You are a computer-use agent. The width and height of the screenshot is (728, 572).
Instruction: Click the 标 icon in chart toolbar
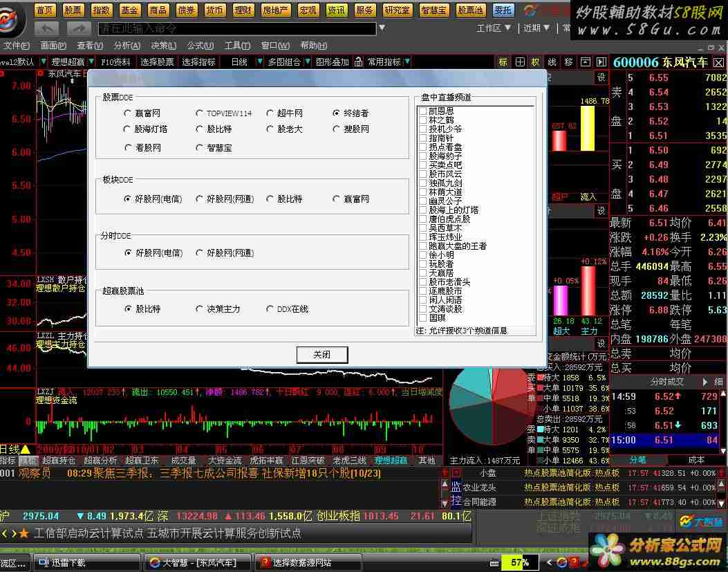pos(503,62)
